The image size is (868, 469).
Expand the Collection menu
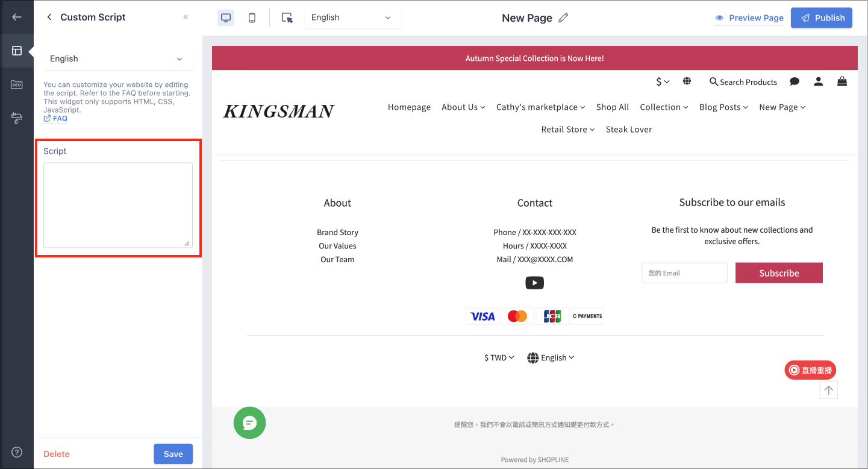(664, 107)
